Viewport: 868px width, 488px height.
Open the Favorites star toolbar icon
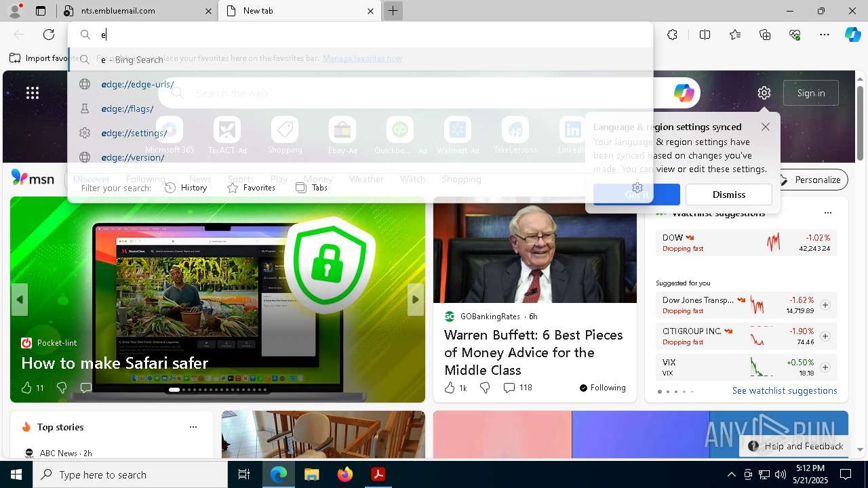coord(735,35)
